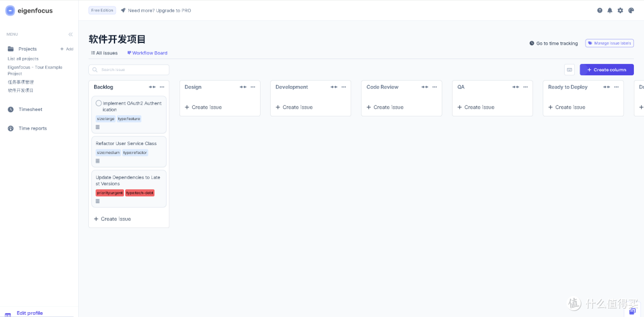Open the settings gear icon
This screenshot has height=317, width=644.
click(620, 10)
